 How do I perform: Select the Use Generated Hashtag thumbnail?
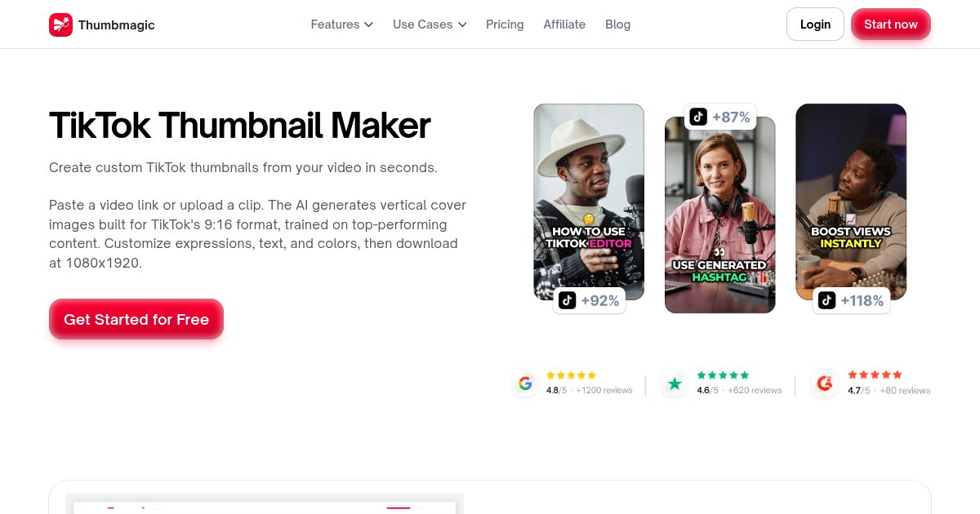[x=719, y=215]
